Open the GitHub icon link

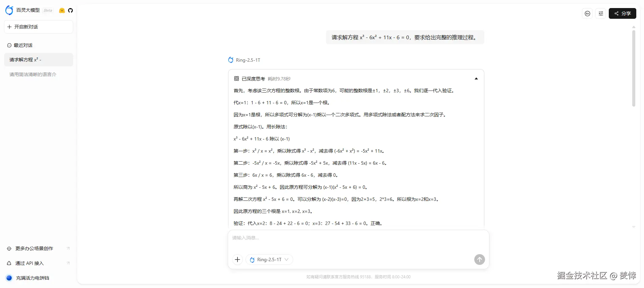coord(70,10)
